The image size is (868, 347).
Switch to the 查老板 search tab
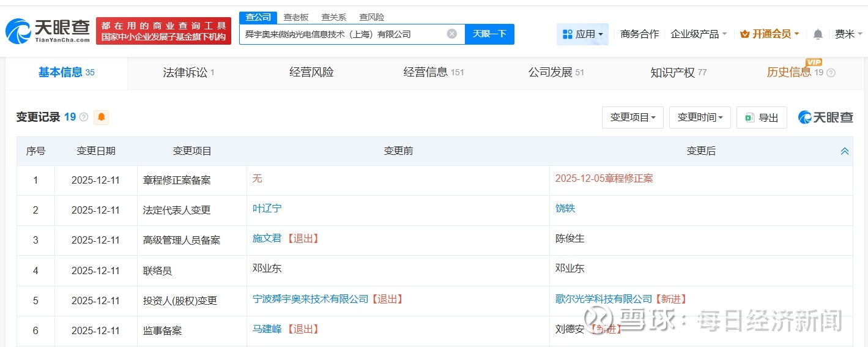[296, 17]
